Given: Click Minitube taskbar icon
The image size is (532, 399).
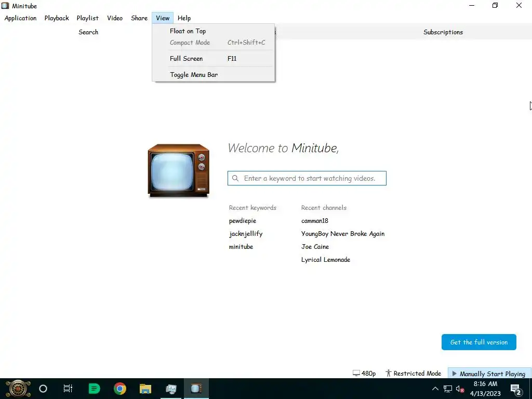Looking at the screenshot, I should (196, 389).
